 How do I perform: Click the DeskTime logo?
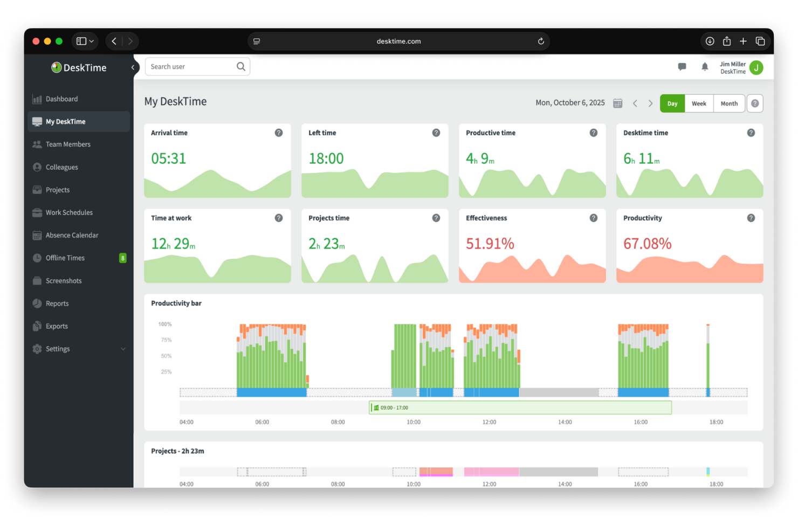[79, 67]
